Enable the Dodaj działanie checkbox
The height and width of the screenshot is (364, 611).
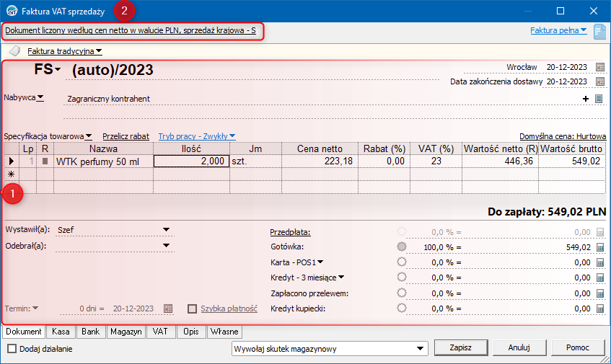[12, 349]
